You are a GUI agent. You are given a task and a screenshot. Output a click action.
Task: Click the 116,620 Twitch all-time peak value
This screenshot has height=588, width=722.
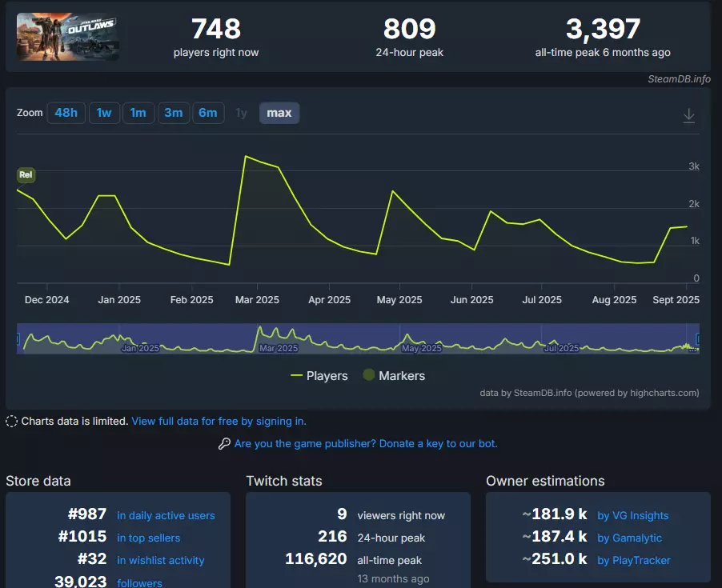pyautogui.click(x=316, y=558)
